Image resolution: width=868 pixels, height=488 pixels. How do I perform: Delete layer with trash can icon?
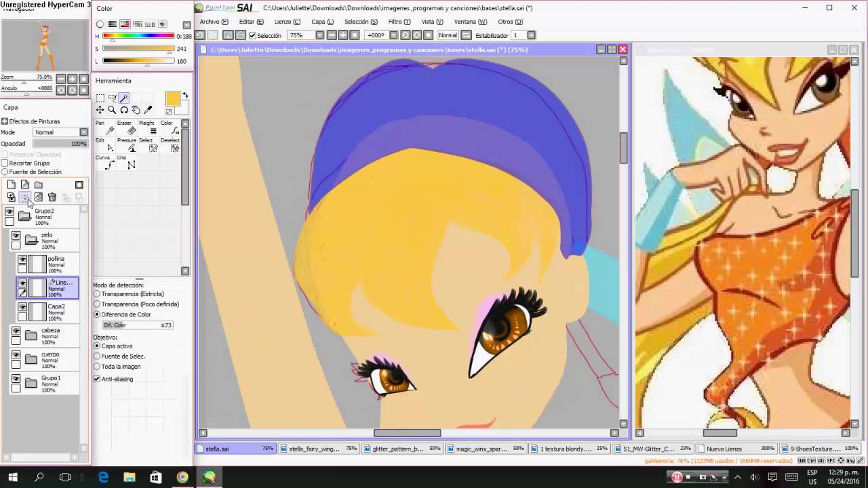(52, 197)
